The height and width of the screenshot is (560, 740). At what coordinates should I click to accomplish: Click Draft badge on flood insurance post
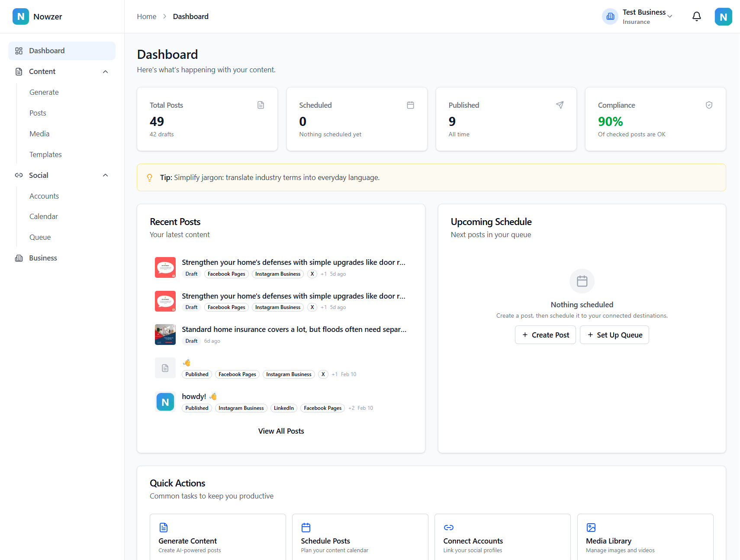pos(191,341)
